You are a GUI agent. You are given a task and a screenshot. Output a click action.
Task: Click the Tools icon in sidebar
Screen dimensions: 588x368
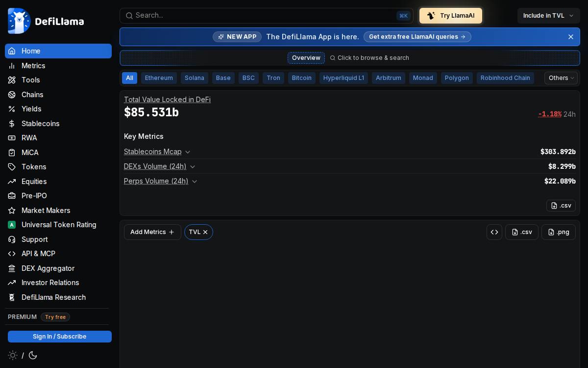click(12, 80)
